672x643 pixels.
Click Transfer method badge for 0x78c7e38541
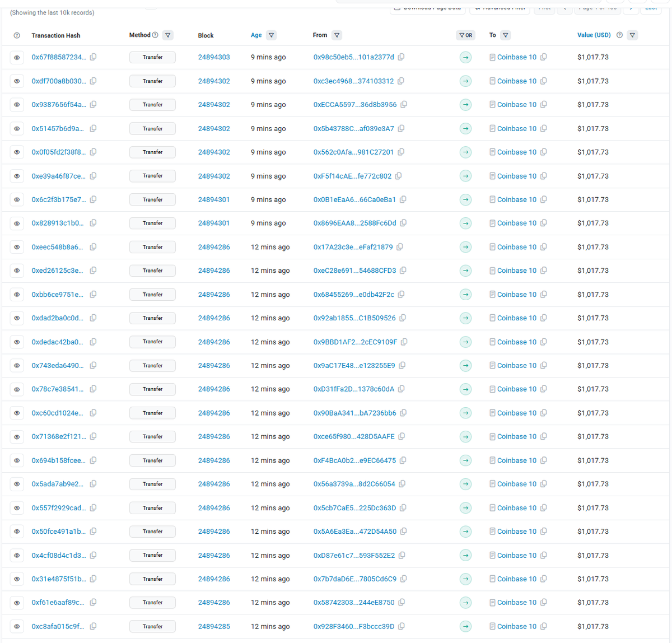click(152, 389)
